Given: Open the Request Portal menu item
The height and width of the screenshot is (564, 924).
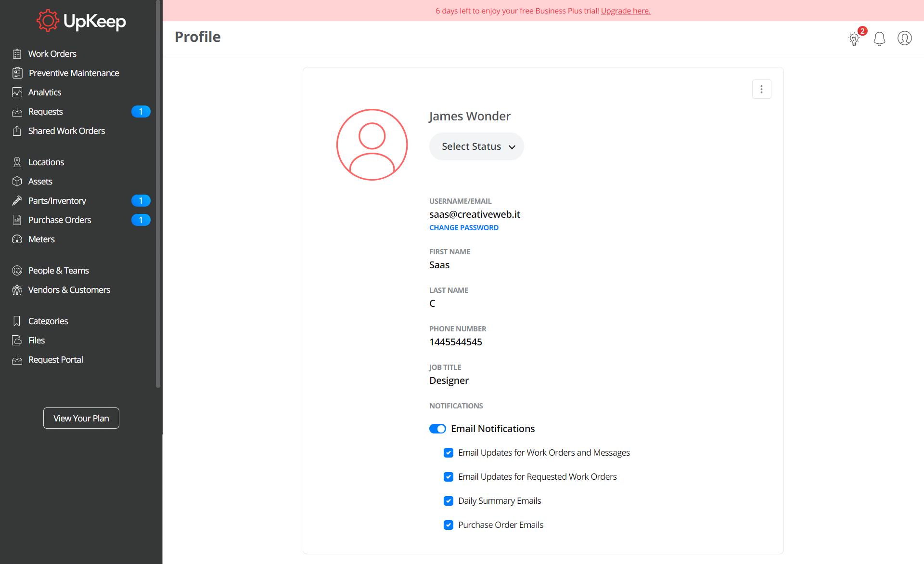Looking at the screenshot, I should pos(55,359).
